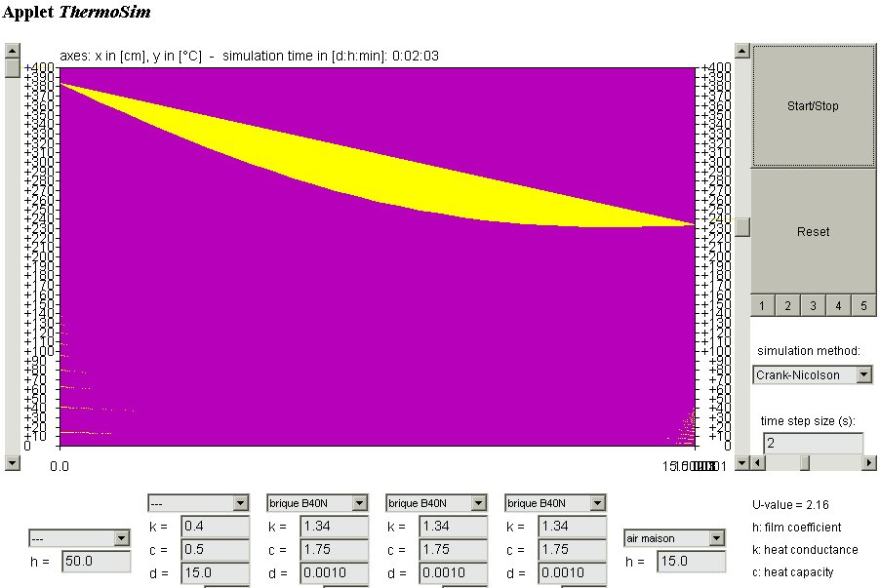The height and width of the screenshot is (588, 880).
Task: Click the c field of fourth layer
Action: 572,549
